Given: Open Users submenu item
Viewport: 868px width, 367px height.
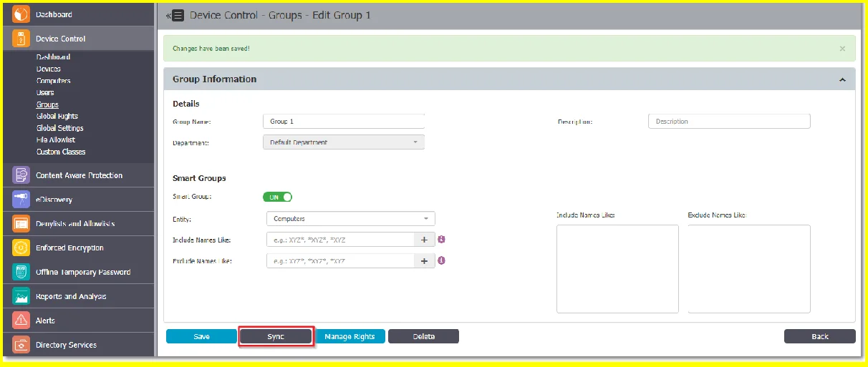Looking at the screenshot, I should click(x=45, y=92).
